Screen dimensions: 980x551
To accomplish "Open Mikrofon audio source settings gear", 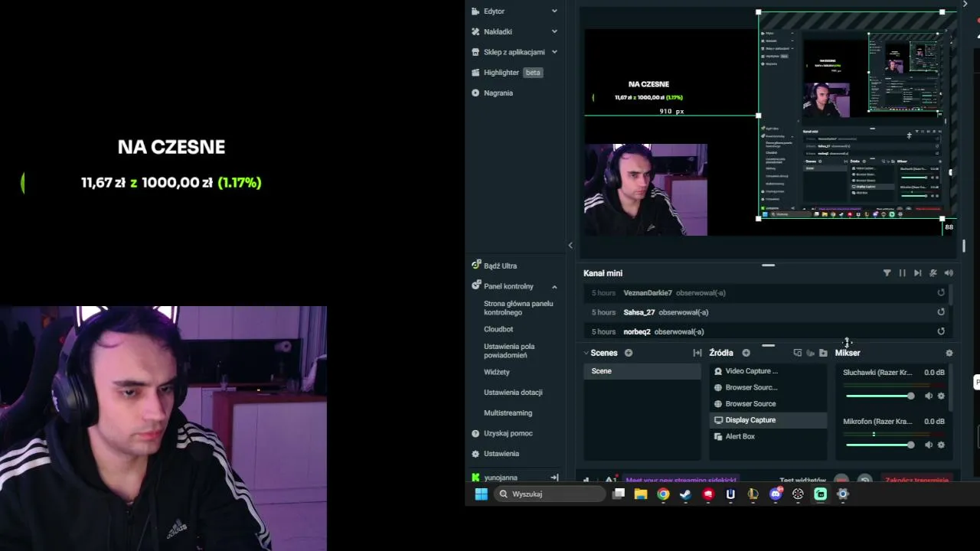I will 941,445.
